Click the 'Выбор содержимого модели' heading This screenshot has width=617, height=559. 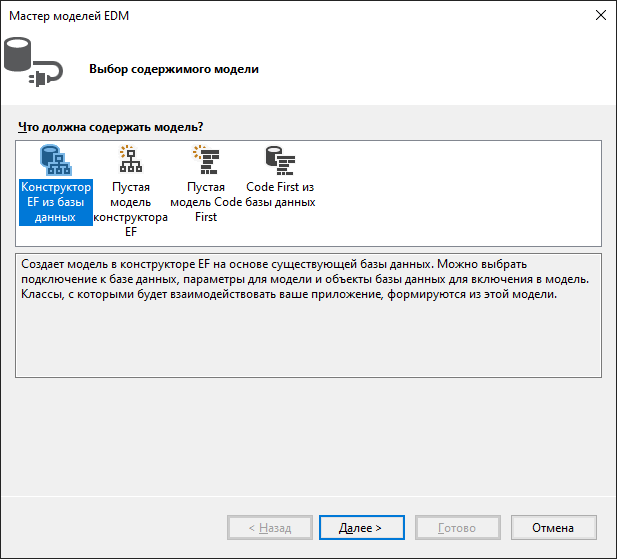174,69
